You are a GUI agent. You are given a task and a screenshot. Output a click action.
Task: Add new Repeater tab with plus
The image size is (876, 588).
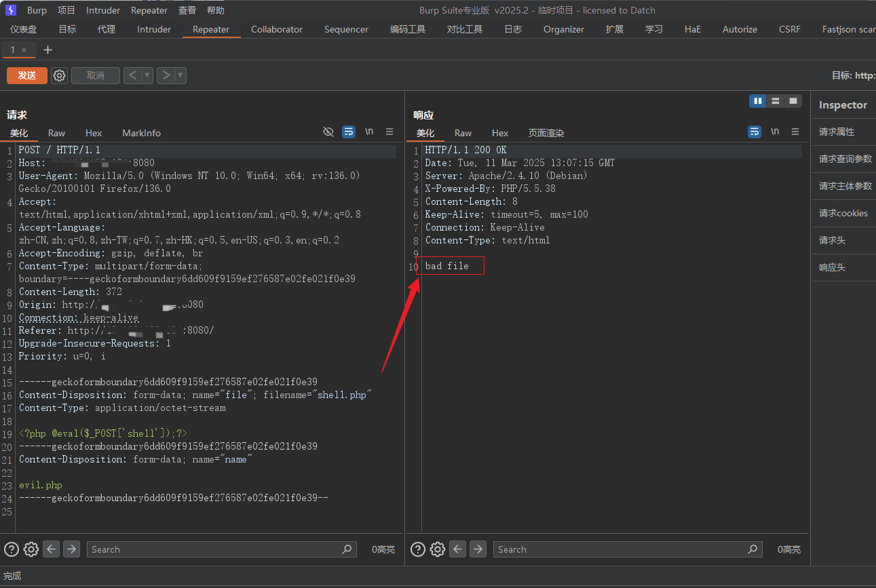tap(47, 50)
